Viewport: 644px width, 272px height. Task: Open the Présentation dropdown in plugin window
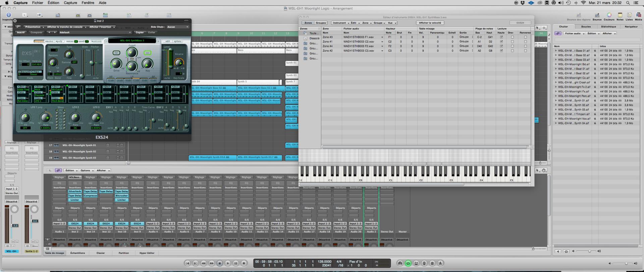click(x=34, y=27)
